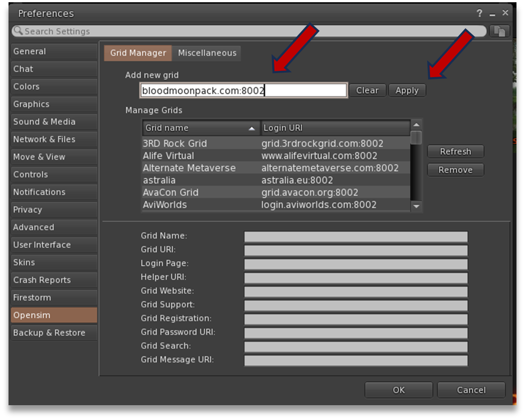Open the Chat preferences section
The width and height of the screenshot is (525, 420).
(x=54, y=69)
